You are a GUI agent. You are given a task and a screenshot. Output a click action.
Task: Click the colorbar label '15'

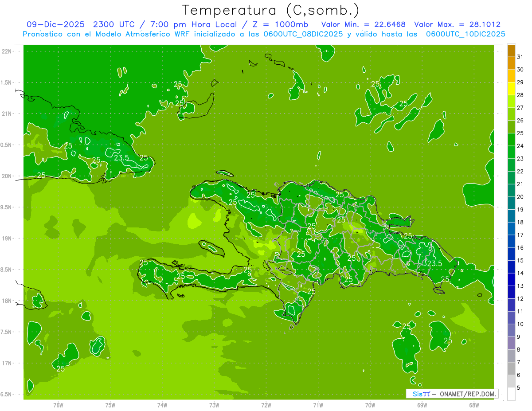[520, 260]
